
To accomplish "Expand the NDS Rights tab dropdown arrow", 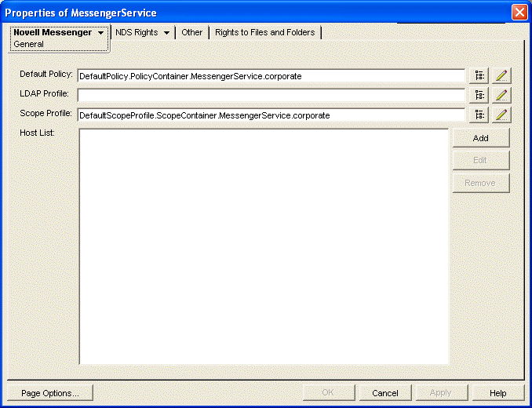I will tap(167, 33).
